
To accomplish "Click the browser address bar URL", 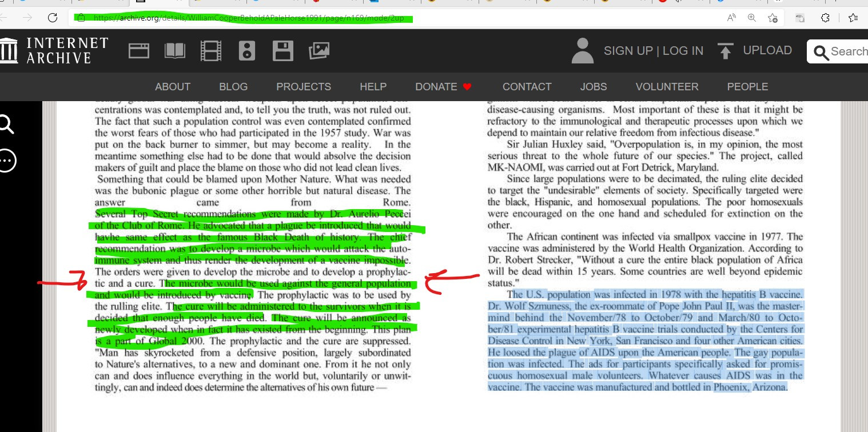I will click(x=249, y=18).
